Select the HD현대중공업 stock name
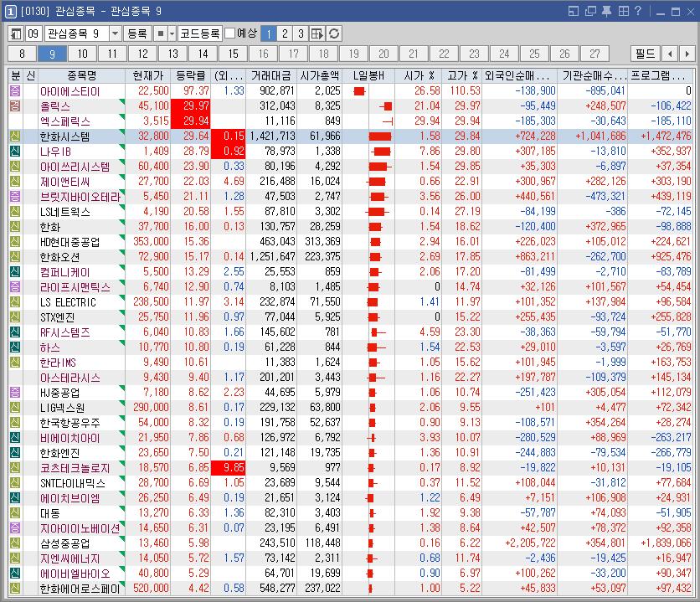 pyautogui.click(x=69, y=242)
